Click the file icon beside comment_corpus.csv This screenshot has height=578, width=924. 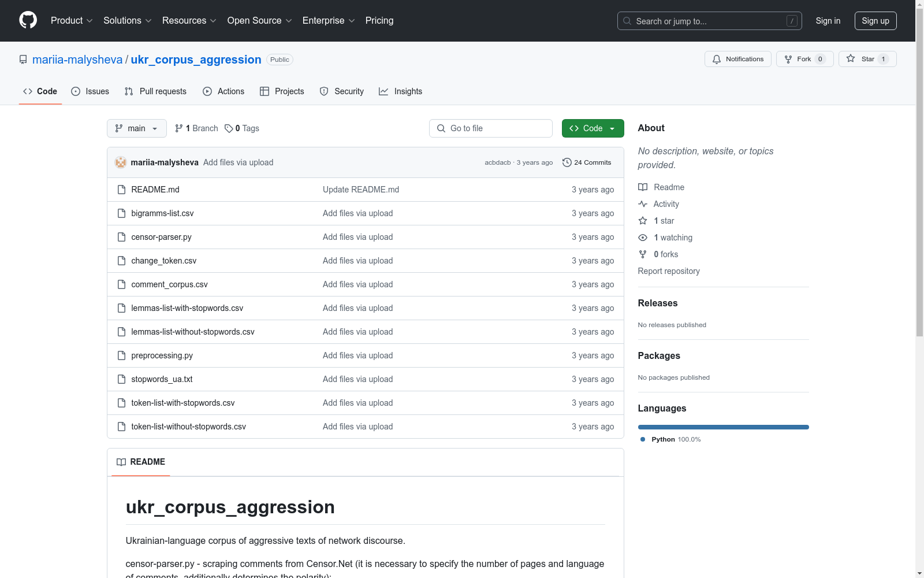121,284
